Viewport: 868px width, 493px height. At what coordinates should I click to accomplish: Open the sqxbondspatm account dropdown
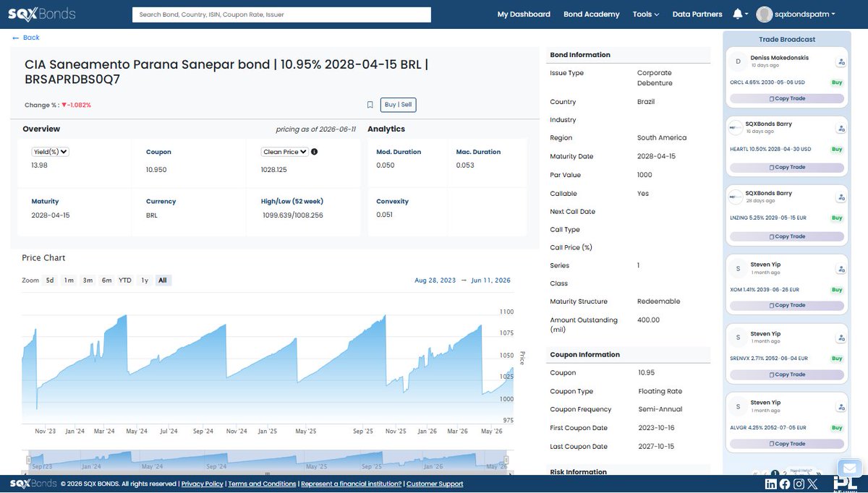coord(806,14)
